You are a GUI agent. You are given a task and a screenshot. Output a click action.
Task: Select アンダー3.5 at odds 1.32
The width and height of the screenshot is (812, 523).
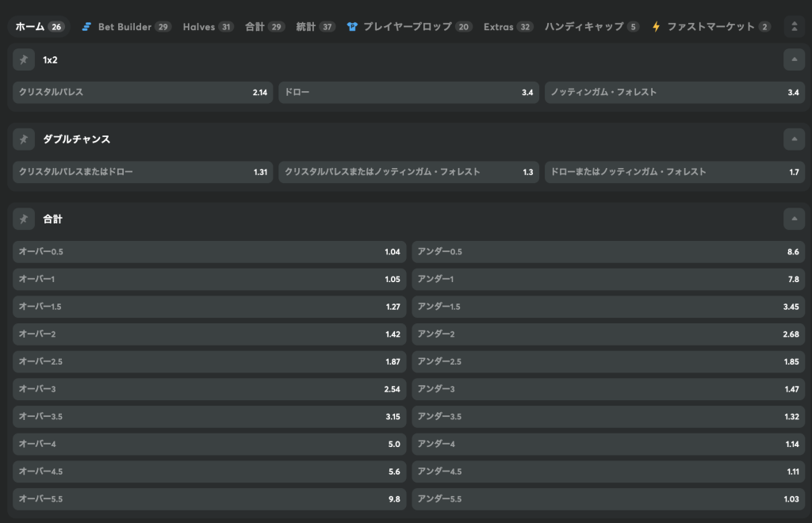click(x=608, y=417)
